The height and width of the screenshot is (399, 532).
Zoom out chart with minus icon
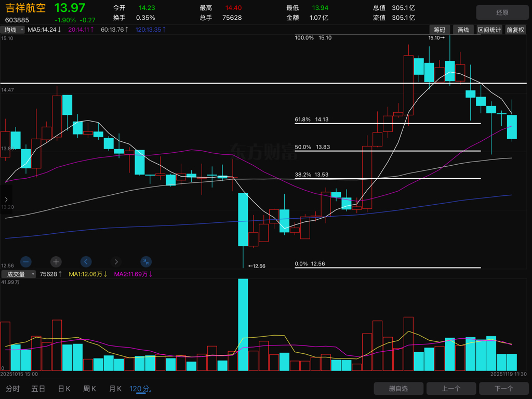(26, 262)
